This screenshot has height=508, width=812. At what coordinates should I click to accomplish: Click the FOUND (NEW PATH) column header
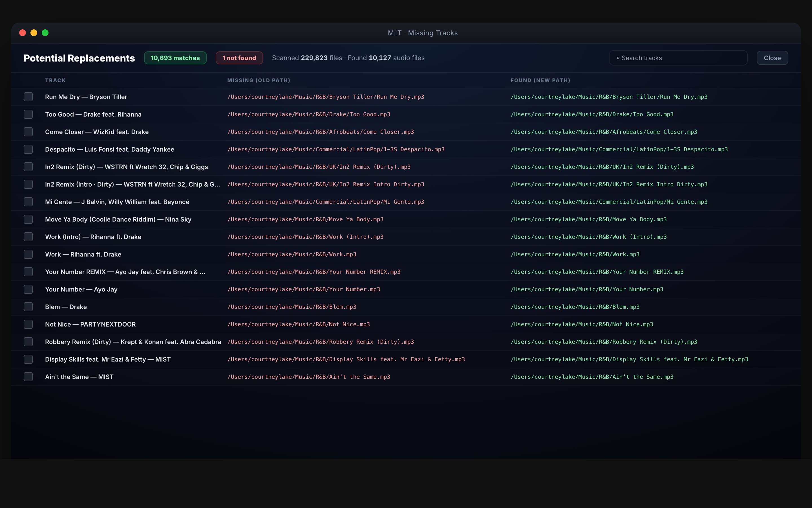(540, 80)
